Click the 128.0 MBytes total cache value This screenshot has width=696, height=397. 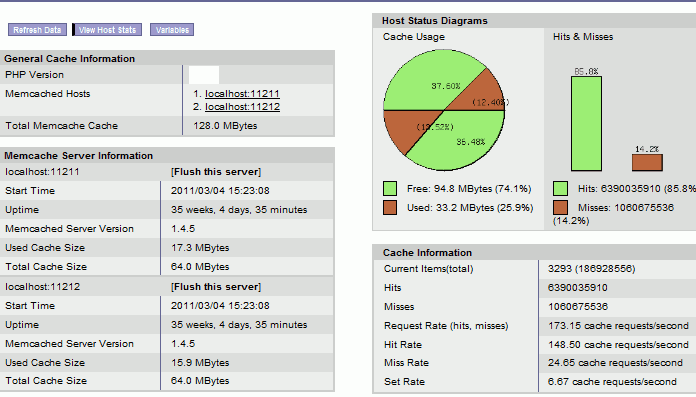coord(225,126)
